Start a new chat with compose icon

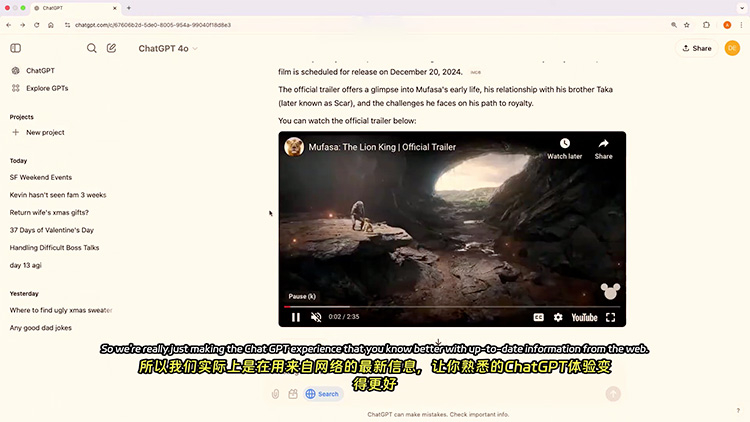pyautogui.click(x=111, y=48)
